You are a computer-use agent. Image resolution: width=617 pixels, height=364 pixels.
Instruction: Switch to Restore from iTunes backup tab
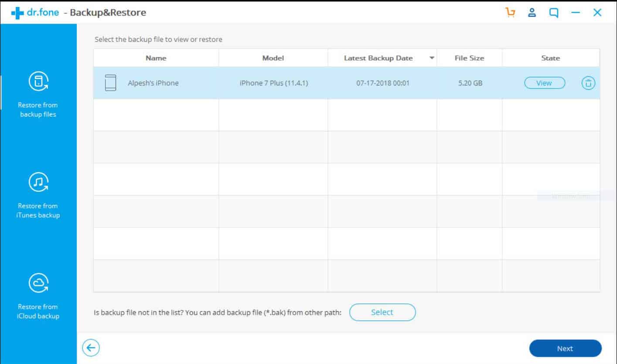click(x=38, y=210)
